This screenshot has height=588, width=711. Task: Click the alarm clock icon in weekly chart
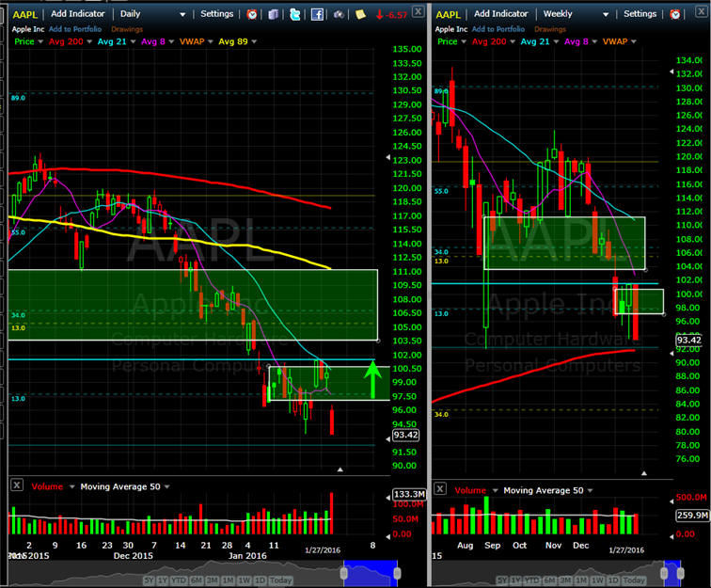[674, 14]
